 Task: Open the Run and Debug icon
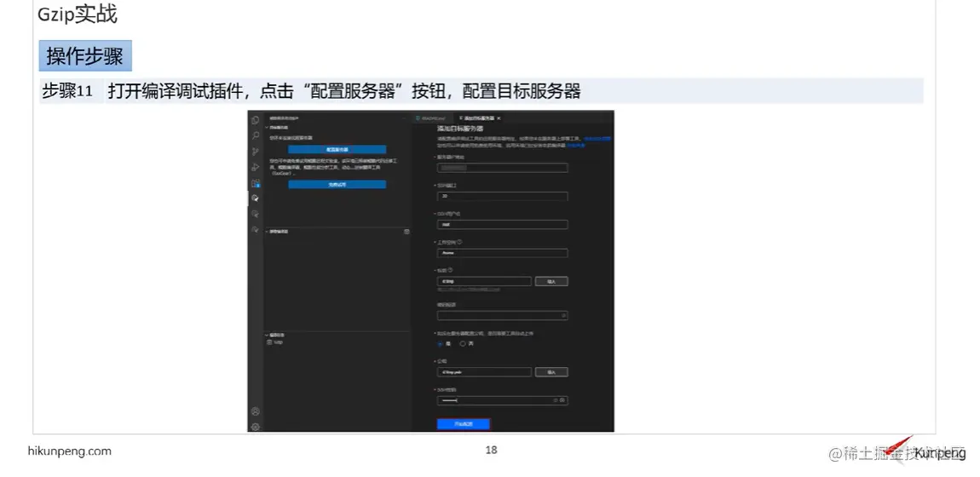click(255, 167)
